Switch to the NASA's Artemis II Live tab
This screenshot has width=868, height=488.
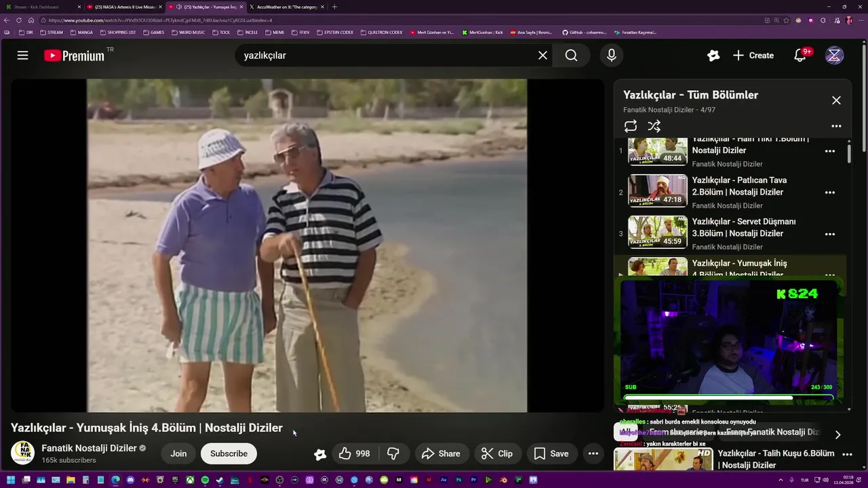point(125,7)
